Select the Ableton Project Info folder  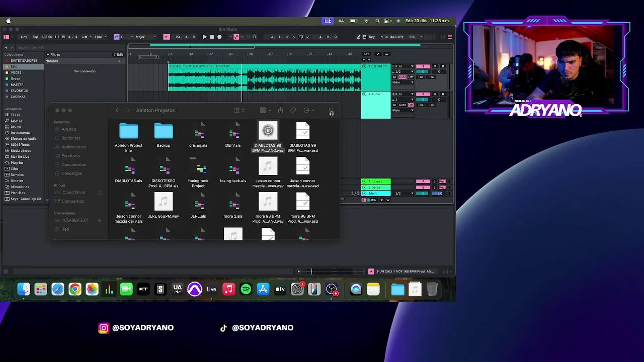click(x=128, y=138)
